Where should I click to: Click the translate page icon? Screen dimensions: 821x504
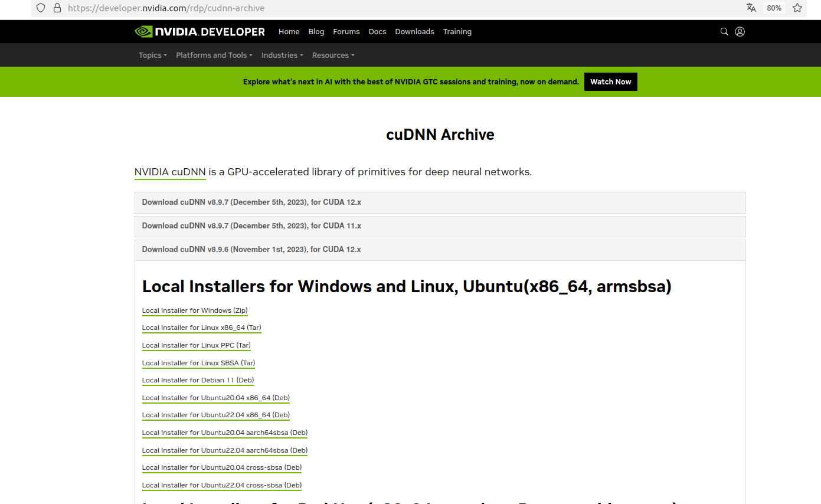tap(751, 8)
